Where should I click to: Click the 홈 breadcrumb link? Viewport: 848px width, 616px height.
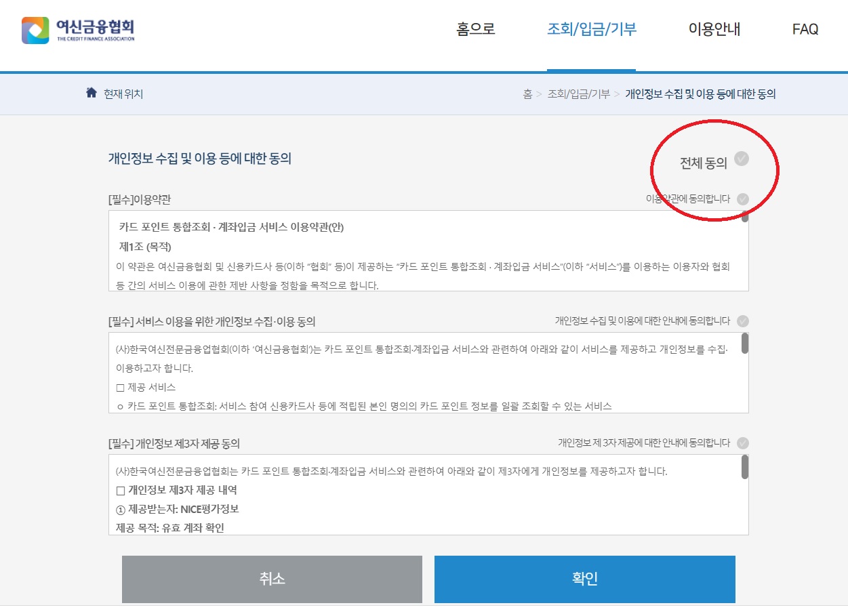pos(525,94)
